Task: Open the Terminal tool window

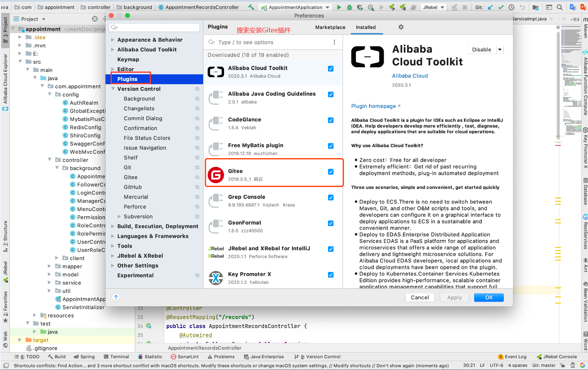Action: pos(116,357)
